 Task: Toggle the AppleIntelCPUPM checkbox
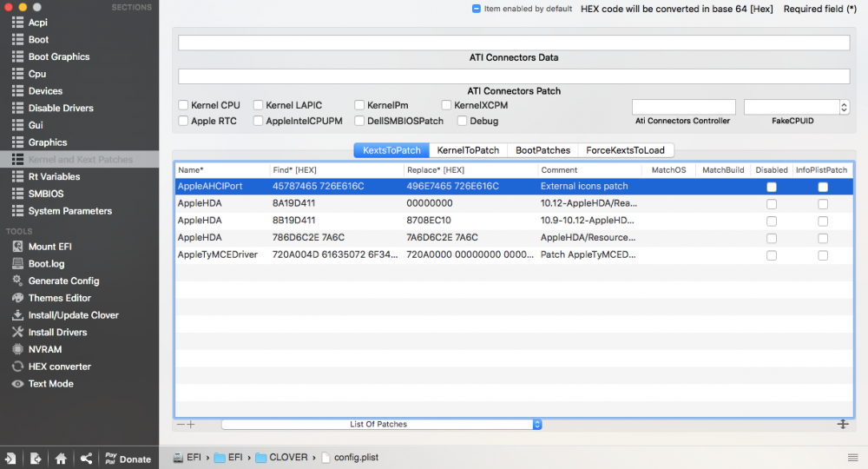tap(258, 121)
